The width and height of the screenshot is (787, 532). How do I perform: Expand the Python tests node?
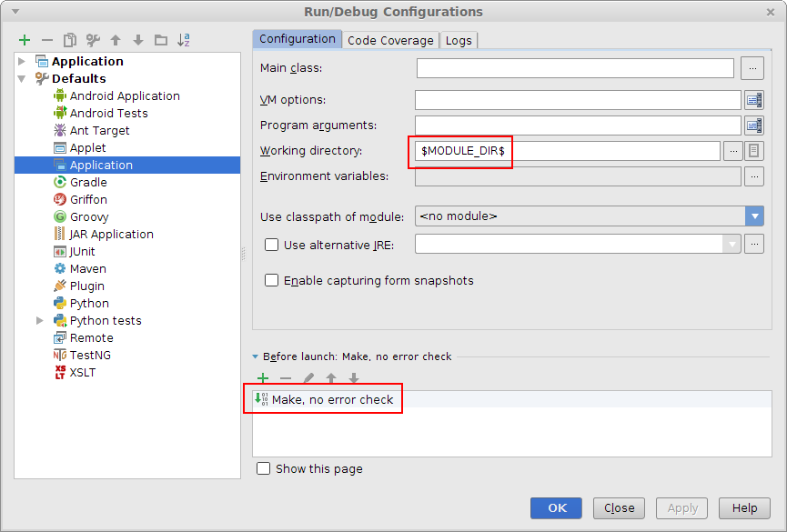40,321
